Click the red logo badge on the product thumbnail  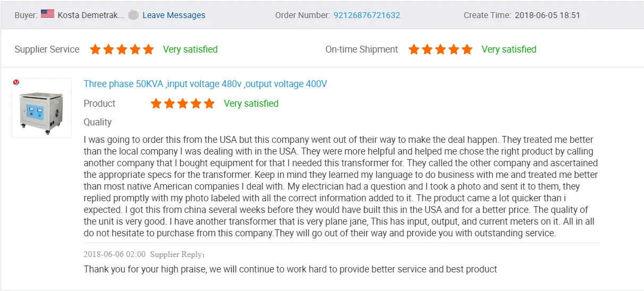[x=16, y=82]
